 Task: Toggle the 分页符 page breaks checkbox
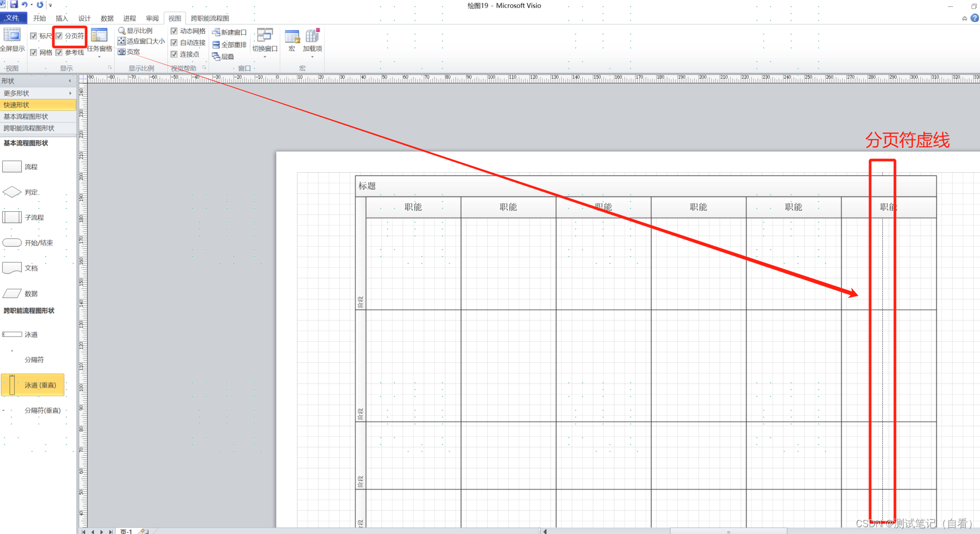(x=59, y=36)
